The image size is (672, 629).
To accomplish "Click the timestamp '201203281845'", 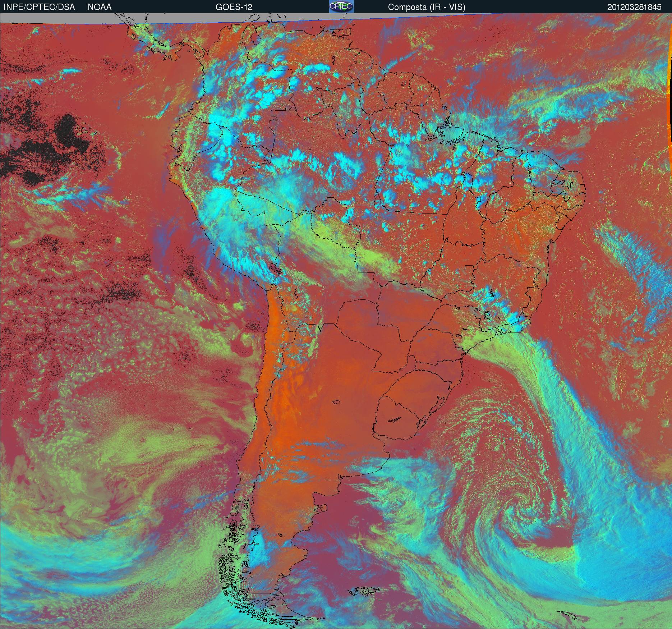I will coord(634,7).
